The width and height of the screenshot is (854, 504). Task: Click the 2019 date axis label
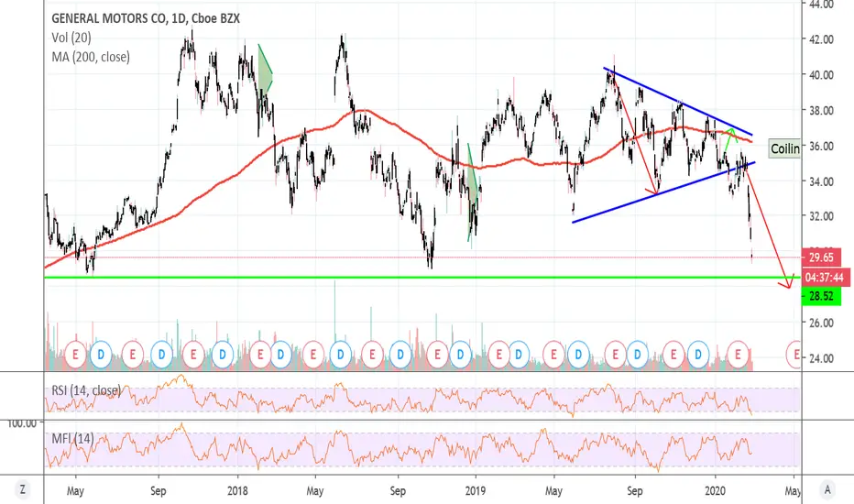pos(476,491)
